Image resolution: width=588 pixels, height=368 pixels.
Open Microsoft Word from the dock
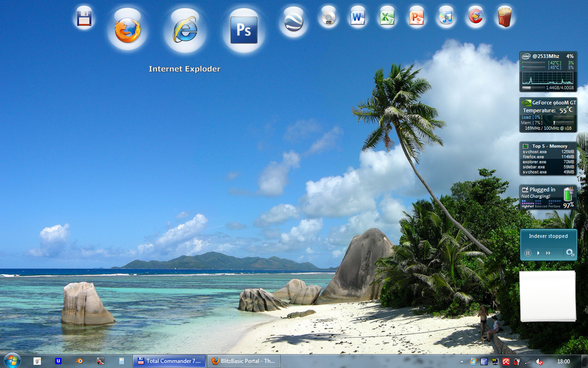coord(357,17)
